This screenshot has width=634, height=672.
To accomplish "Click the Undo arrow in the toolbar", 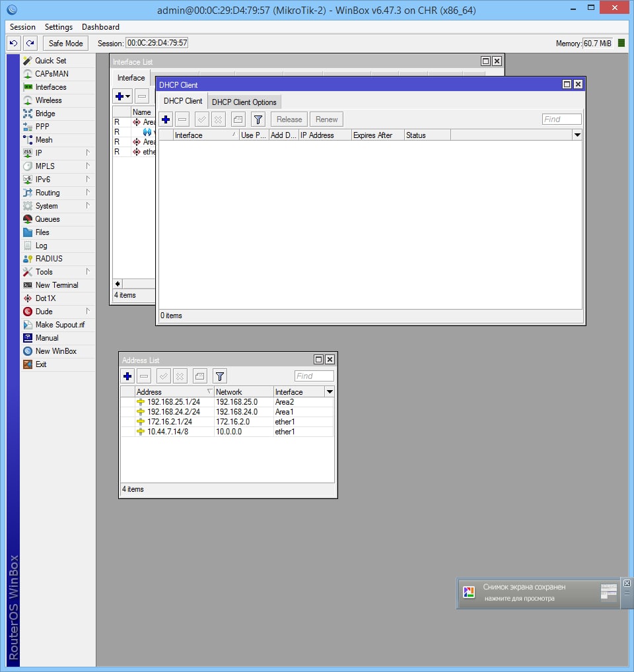I will (14, 44).
